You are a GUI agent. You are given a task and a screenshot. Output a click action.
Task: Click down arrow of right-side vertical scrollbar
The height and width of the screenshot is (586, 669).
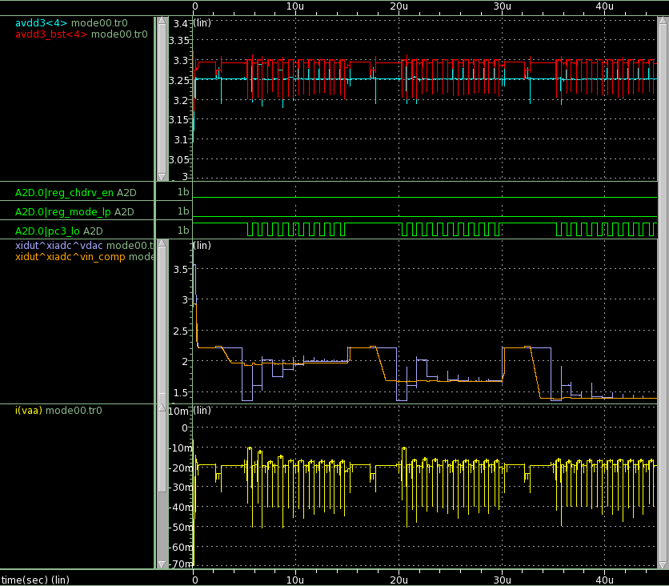(x=663, y=564)
